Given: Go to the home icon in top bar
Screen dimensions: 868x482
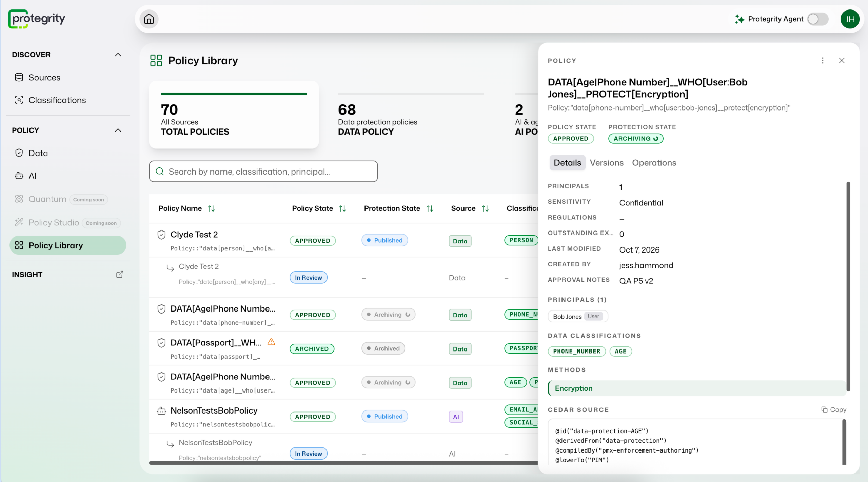Looking at the screenshot, I should pyautogui.click(x=149, y=19).
